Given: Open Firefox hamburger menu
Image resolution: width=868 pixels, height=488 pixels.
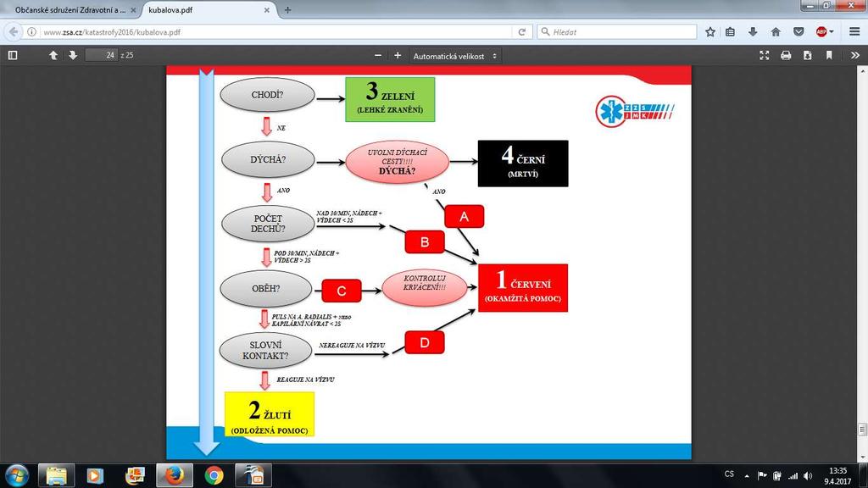Looking at the screenshot, I should [854, 32].
